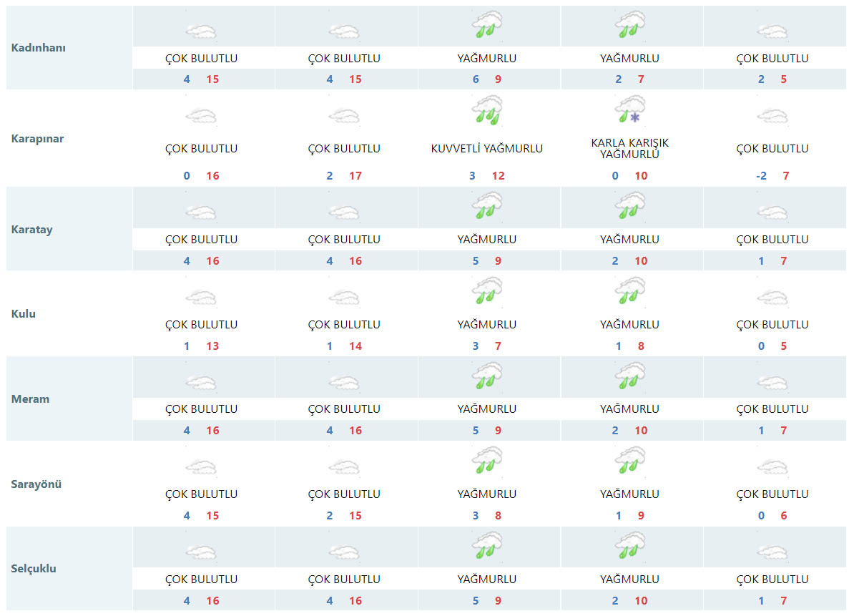Open the Kulu district forecast label
The image size is (849, 616).
coord(24,313)
